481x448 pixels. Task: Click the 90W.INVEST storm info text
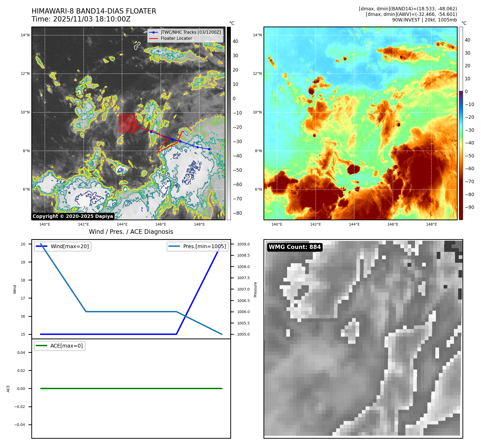click(x=424, y=20)
